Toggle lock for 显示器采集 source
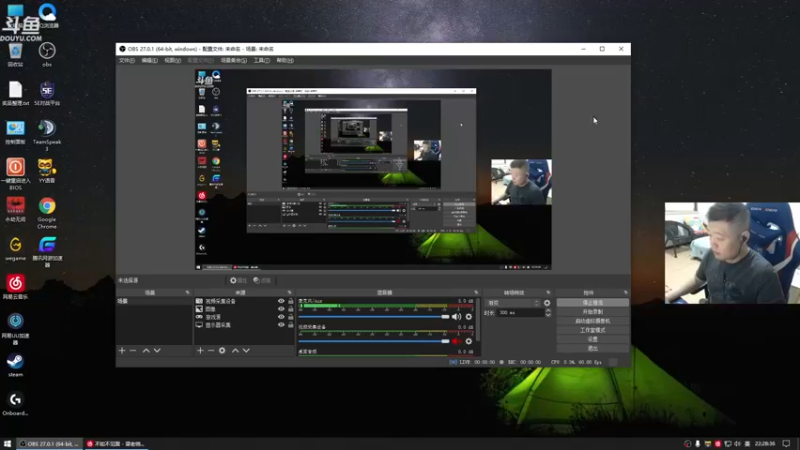 pyautogui.click(x=290, y=325)
